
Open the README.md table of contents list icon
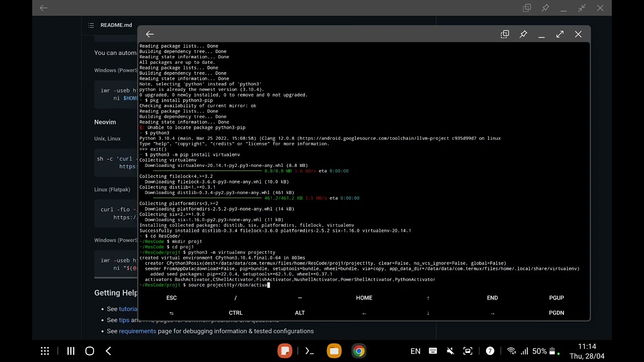point(91,25)
